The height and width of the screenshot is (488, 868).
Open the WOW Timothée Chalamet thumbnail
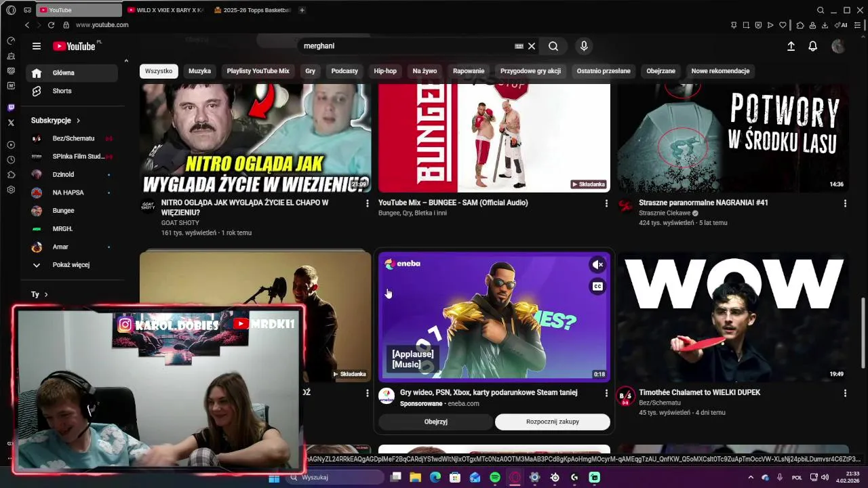coord(732,317)
